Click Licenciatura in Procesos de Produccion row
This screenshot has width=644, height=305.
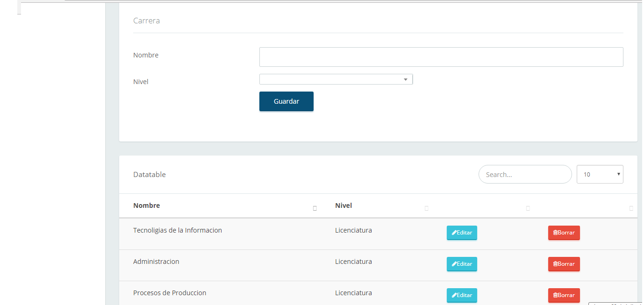point(353,293)
